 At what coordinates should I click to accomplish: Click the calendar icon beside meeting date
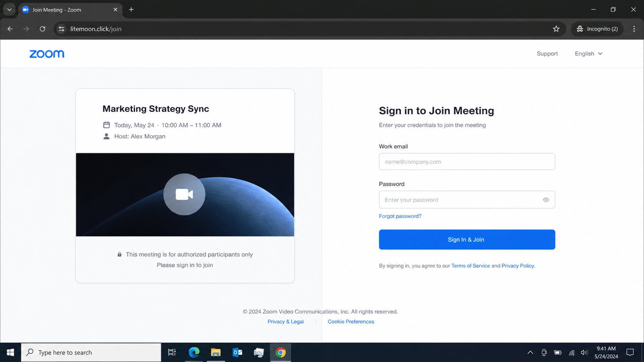106,125
